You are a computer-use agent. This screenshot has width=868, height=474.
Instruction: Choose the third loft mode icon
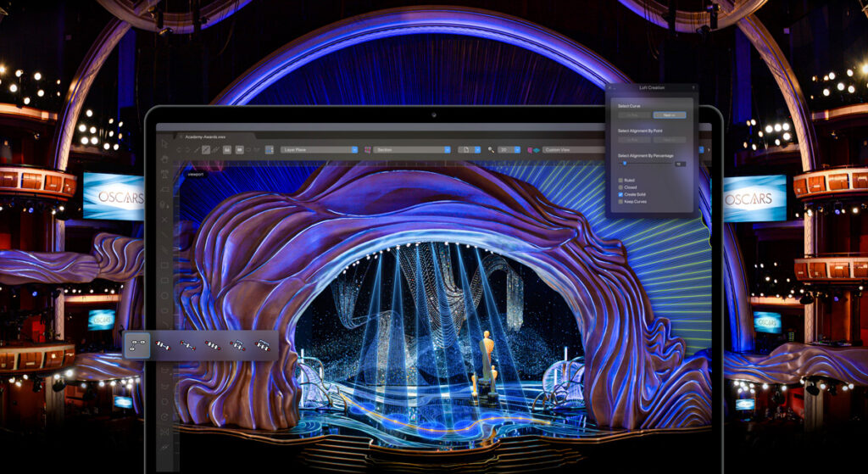click(187, 345)
